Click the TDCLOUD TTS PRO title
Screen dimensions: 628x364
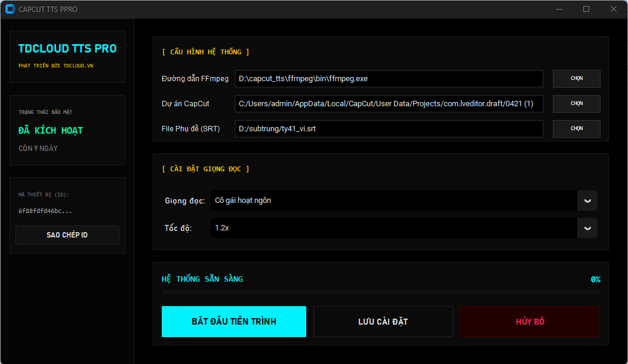[67, 48]
